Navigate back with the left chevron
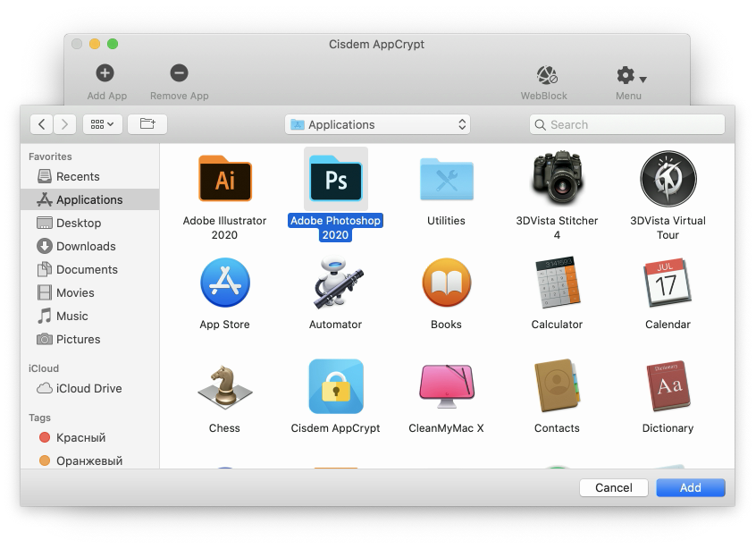Viewport: 756px width, 549px height. point(42,124)
